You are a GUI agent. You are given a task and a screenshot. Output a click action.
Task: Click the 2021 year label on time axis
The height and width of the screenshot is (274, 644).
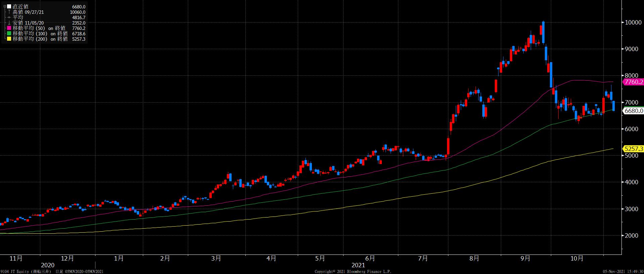pyautogui.click(x=358, y=265)
